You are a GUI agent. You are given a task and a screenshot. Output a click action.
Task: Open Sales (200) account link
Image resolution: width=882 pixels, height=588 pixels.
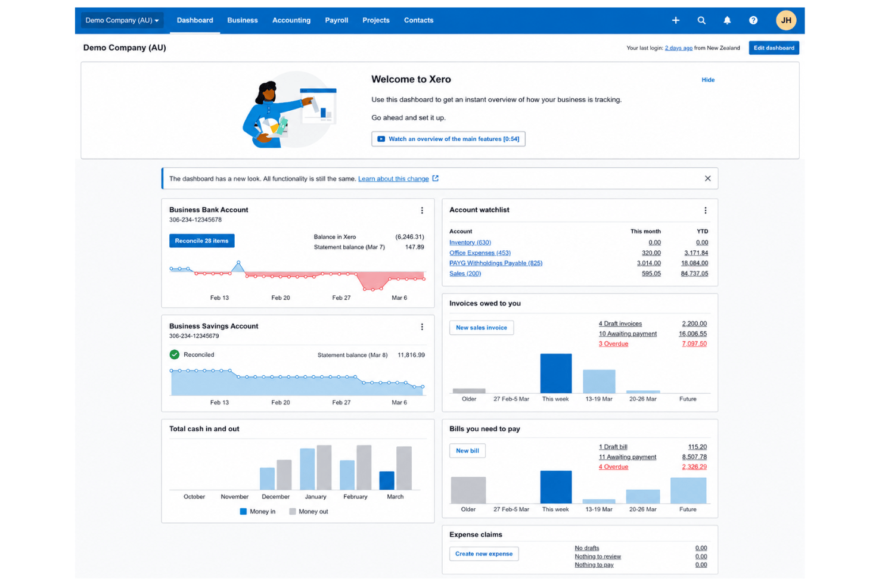[x=465, y=273]
